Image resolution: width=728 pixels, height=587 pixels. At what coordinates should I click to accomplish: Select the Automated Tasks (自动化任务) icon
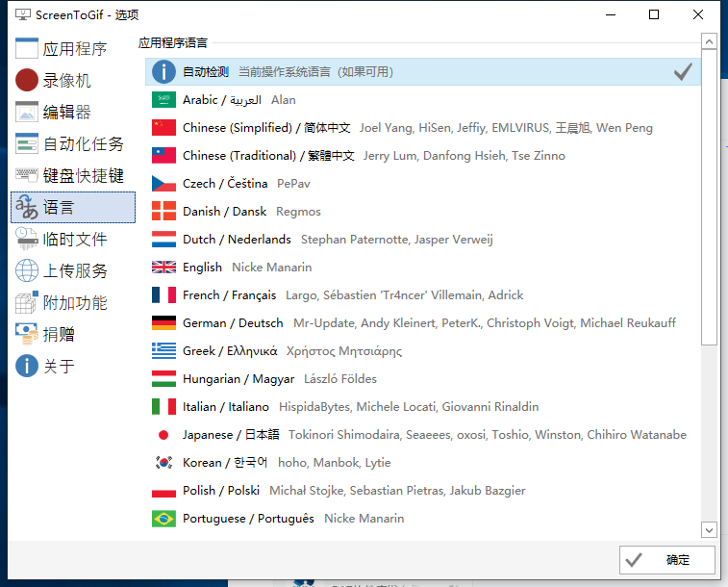tap(27, 144)
